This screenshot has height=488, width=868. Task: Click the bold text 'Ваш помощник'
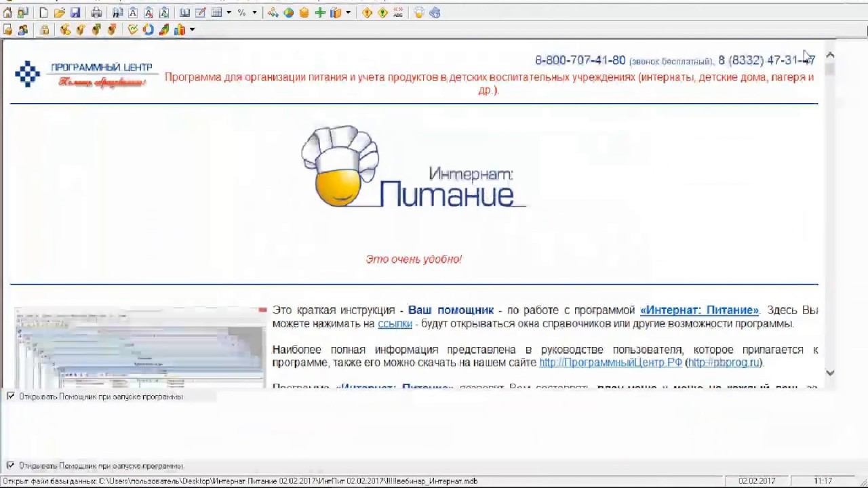click(451, 310)
